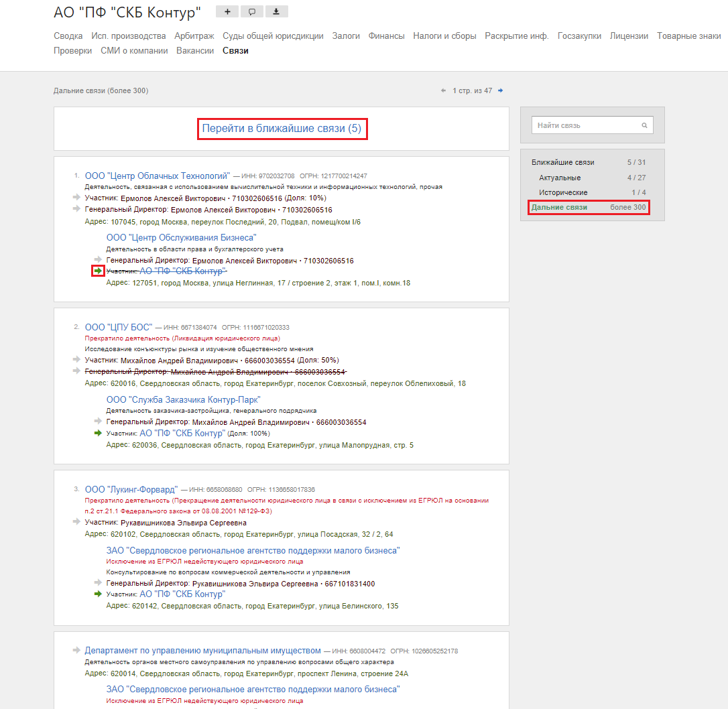The width and height of the screenshot is (728, 709).
Task: Go to next page with right arrow
Action: pyautogui.click(x=501, y=90)
